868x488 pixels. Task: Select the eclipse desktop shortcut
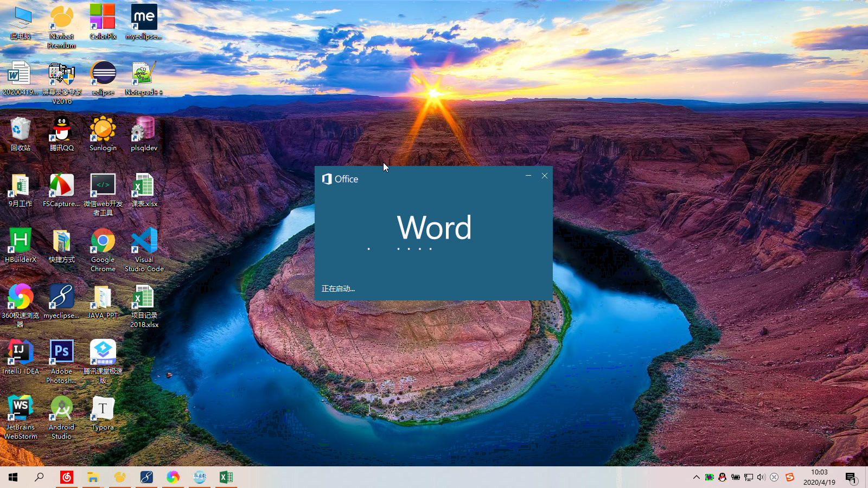coord(103,79)
